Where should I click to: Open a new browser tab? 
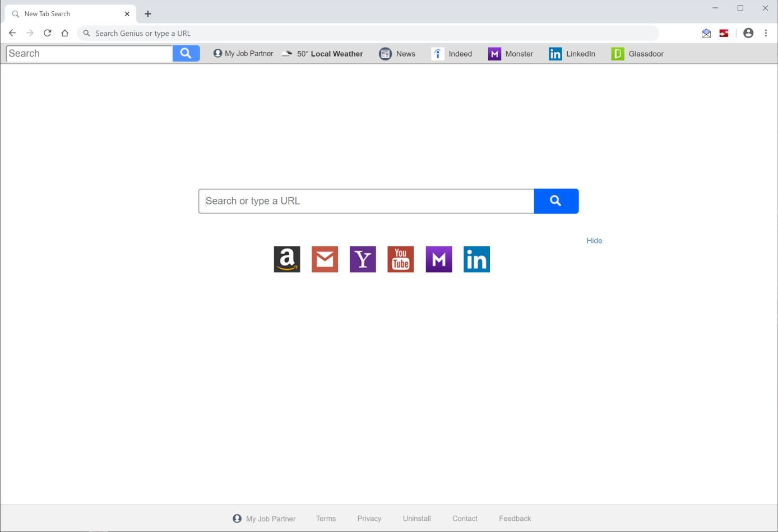pos(148,14)
